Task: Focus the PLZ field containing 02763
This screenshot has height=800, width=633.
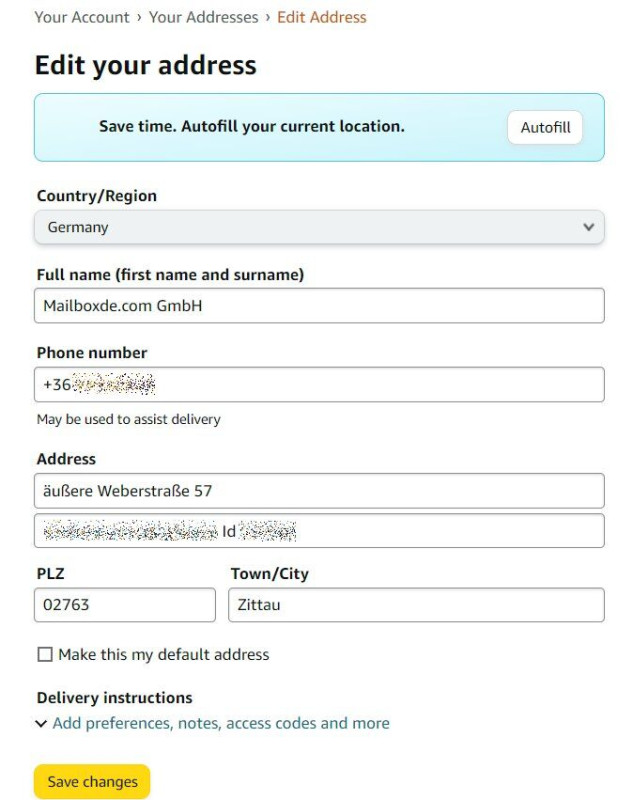Action: pos(125,605)
